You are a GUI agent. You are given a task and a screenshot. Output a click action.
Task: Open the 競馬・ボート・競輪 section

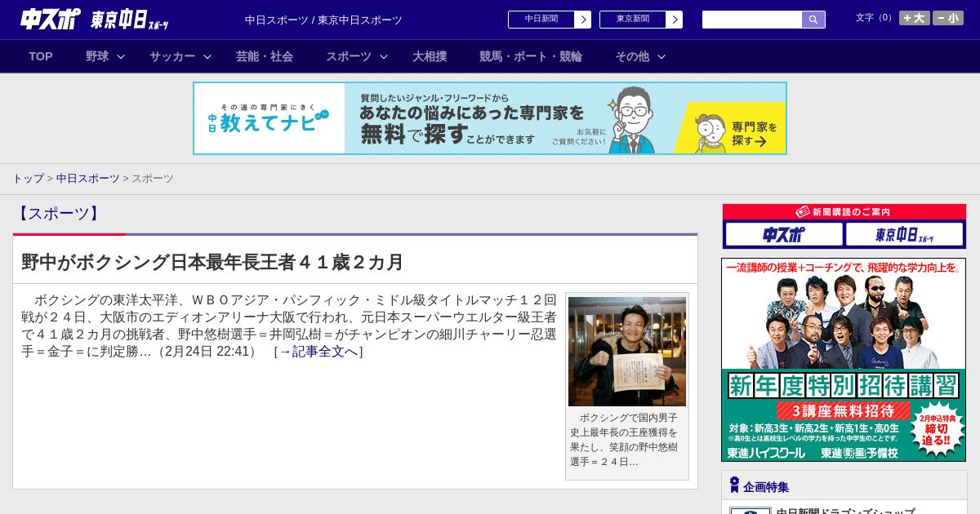click(x=531, y=56)
